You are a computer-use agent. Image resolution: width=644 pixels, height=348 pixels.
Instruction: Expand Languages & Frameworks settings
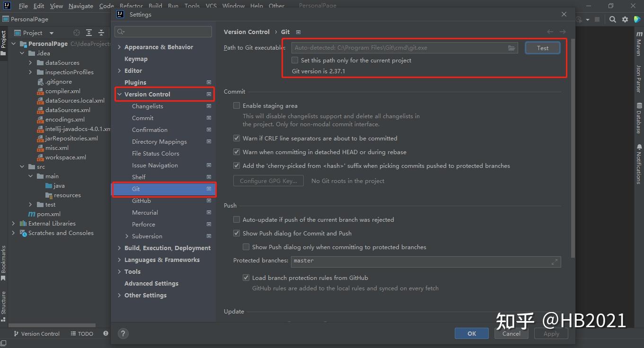pos(119,260)
